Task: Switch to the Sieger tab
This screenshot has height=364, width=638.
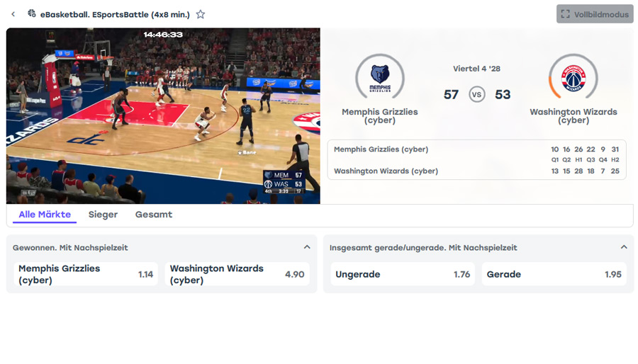Action: tap(103, 215)
